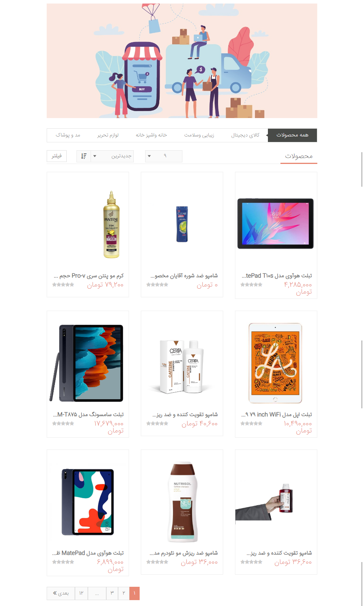Open the Cerita caffeine shampoo product image
The width and height of the screenshot is (364, 606).
pyautogui.click(x=182, y=367)
